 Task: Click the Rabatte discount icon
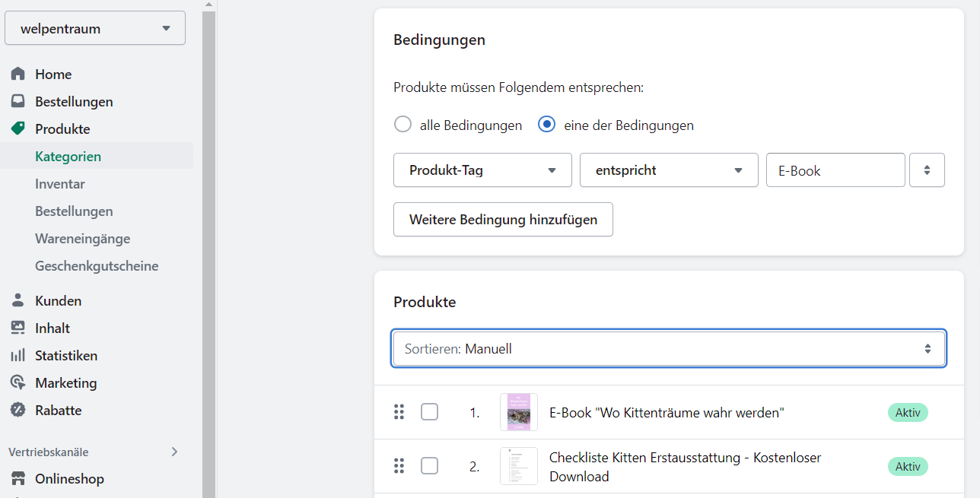point(17,411)
